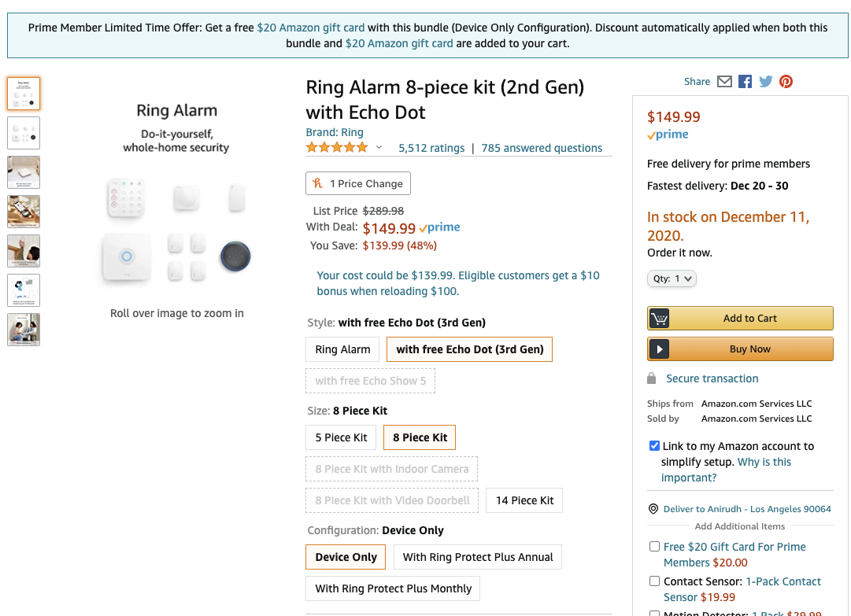Enable the Contact Sensor add-on
The height and width of the screenshot is (616, 851).
(x=654, y=581)
